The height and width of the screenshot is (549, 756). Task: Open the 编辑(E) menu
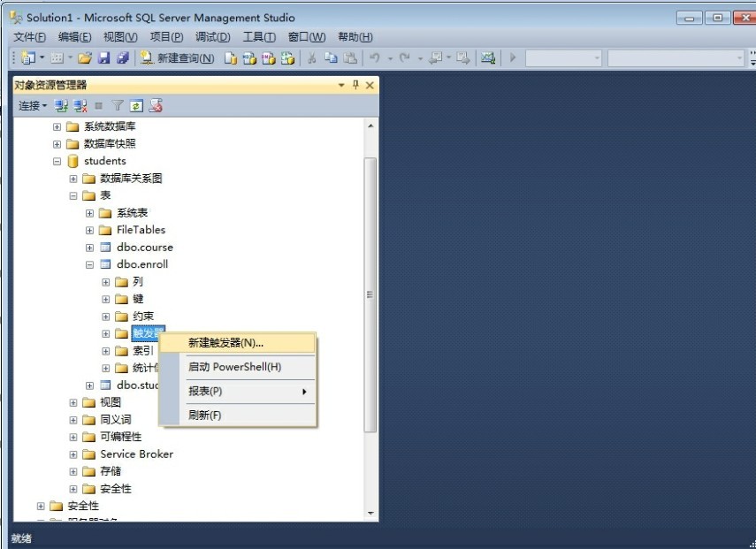(74, 37)
